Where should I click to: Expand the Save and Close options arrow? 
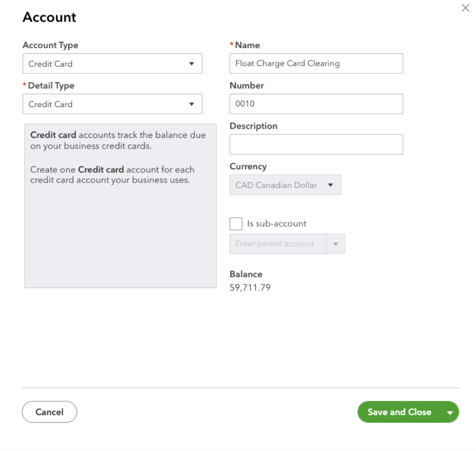pos(450,413)
